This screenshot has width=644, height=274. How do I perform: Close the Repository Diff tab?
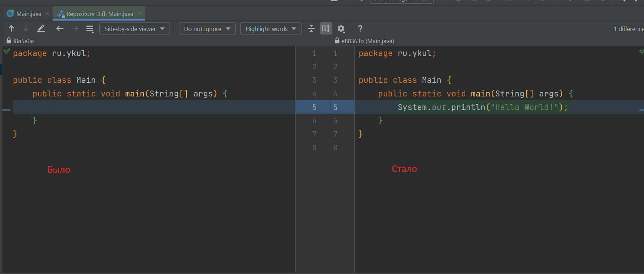pos(139,14)
